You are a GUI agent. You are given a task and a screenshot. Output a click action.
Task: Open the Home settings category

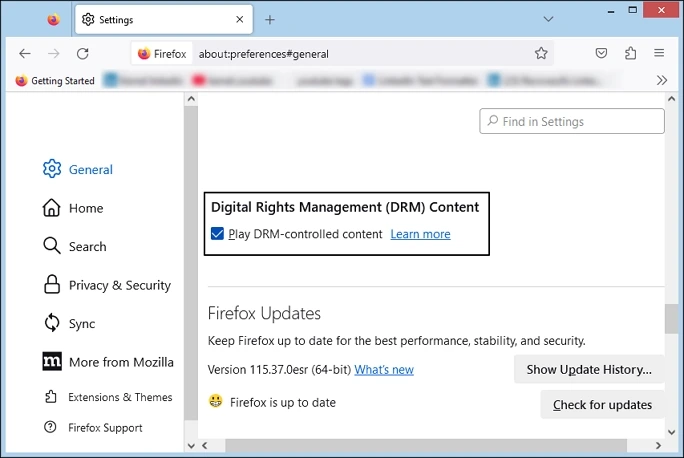click(73, 208)
